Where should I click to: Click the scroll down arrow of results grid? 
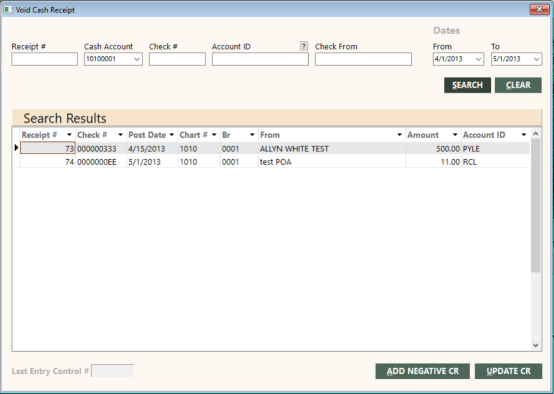click(536, 345)
